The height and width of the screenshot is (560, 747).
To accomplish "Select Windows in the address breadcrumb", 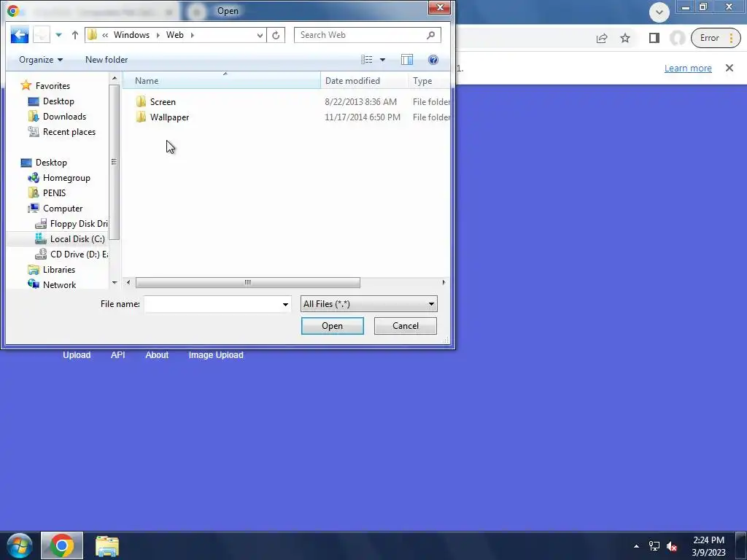I will [131, 35].
